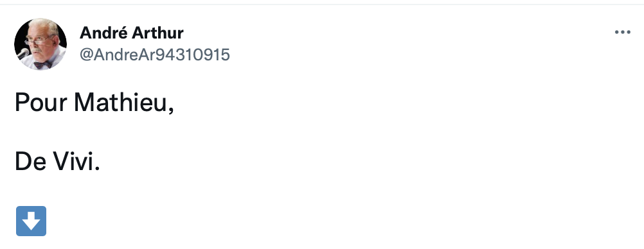
Task: Click the word 'Pour' in the tweet
Action: click(40, 102)
